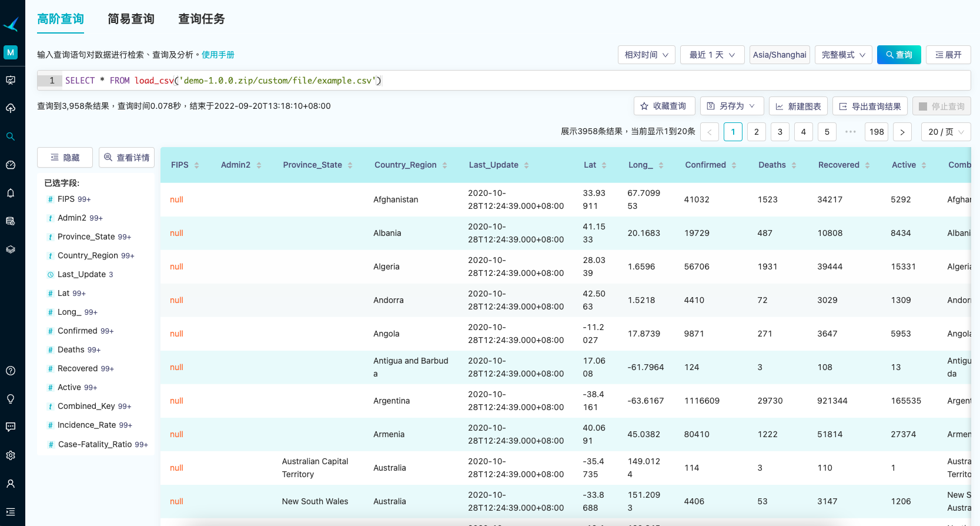Open the dashboard monitor icon in sidebar
980x526 pixels.
click(x=11, y=80)
